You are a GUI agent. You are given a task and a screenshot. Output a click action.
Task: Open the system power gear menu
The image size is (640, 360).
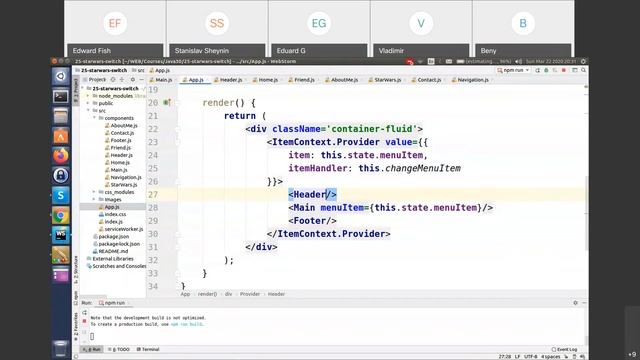pyautogui.click(x=583, y=61)
